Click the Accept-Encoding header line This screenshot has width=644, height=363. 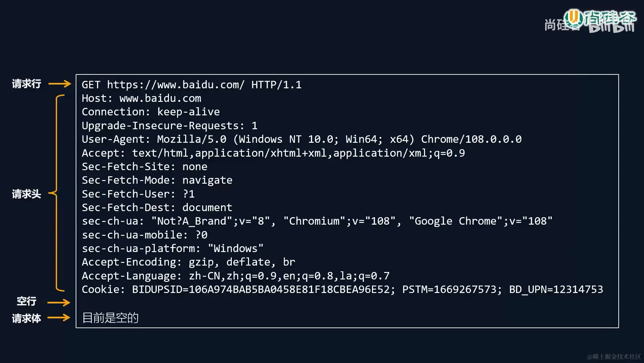click(188, 262)
